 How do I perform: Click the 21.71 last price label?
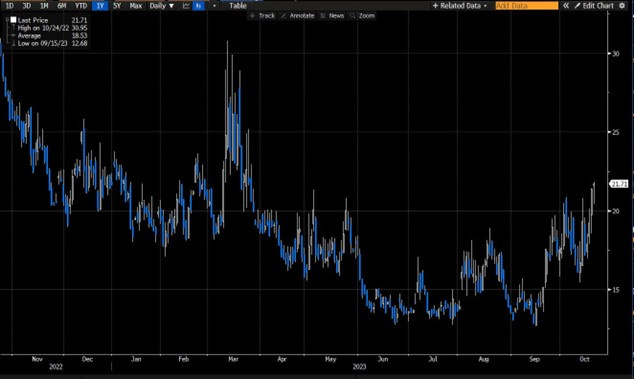click(619, 184)
